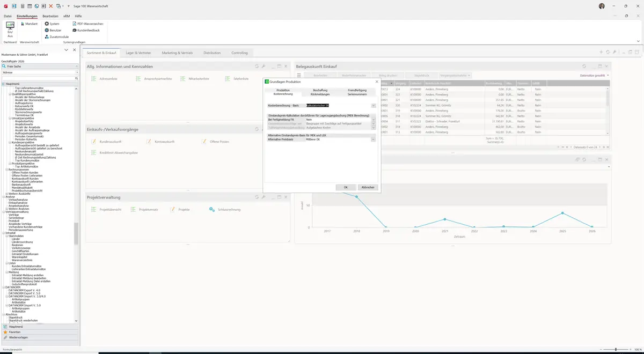Open Mitarbeiterliste tile
Viewport: 644px width, 354px height.
coord(195,79)
